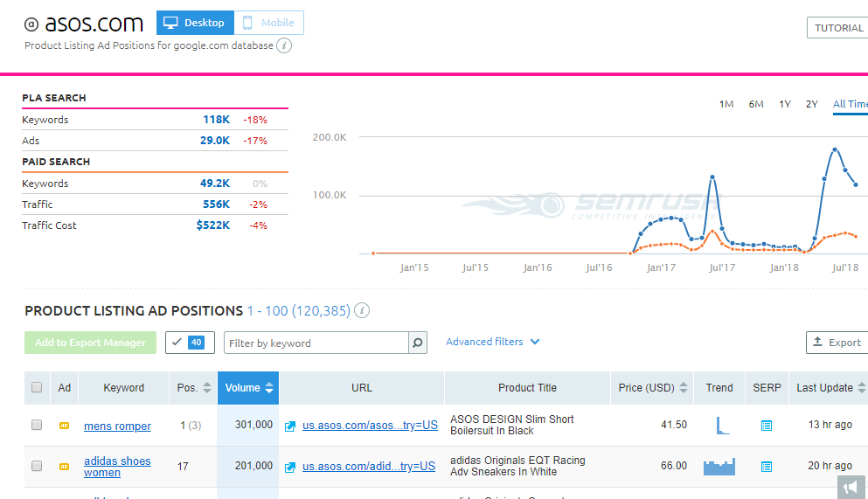Click the keyword search magnifier icon

click(418, 343)
